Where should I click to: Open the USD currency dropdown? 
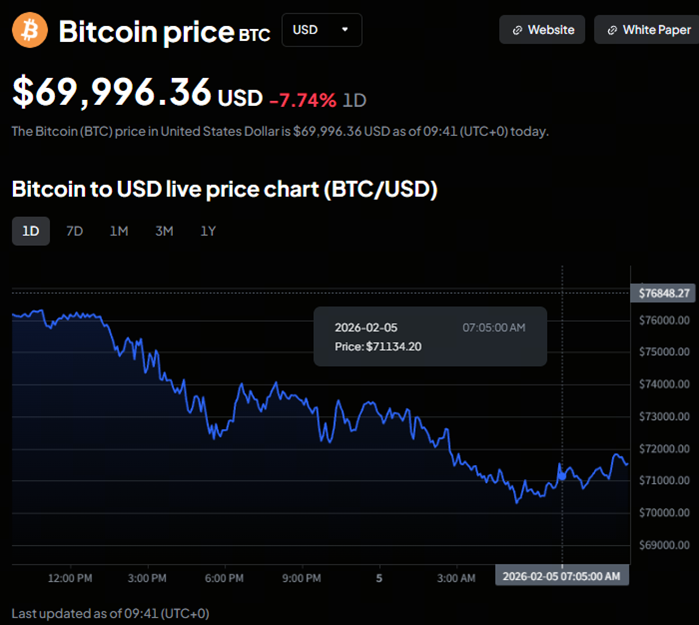(321, 30)
